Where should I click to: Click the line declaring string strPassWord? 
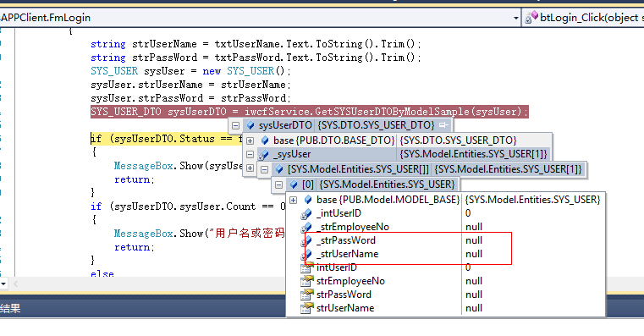pyautogui.click(x=256, y=58)
